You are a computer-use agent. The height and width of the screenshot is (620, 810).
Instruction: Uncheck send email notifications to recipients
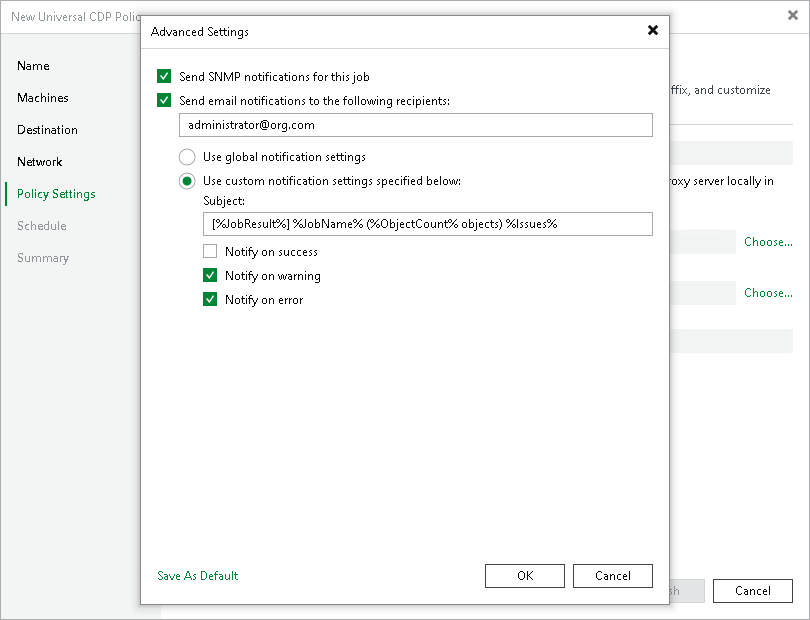click(165, 100)
